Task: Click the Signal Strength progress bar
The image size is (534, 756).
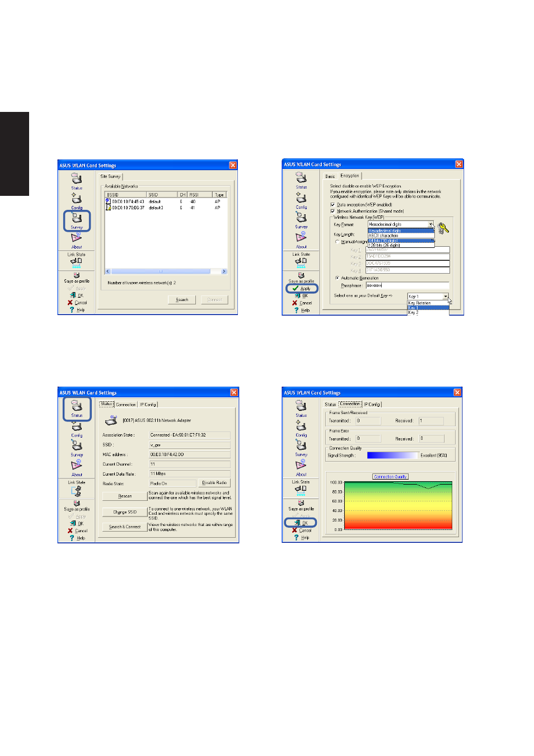Action: pos(393,456)
